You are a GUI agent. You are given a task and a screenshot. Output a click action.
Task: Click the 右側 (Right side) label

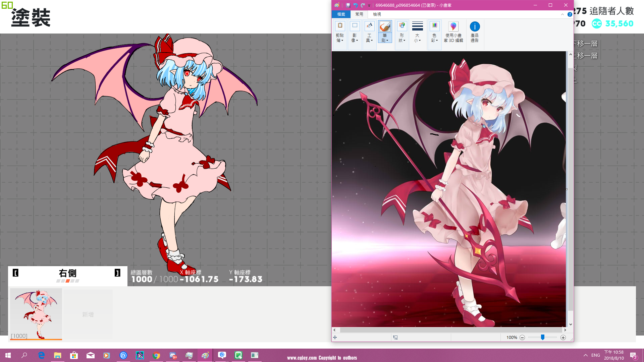click(68, 273)
